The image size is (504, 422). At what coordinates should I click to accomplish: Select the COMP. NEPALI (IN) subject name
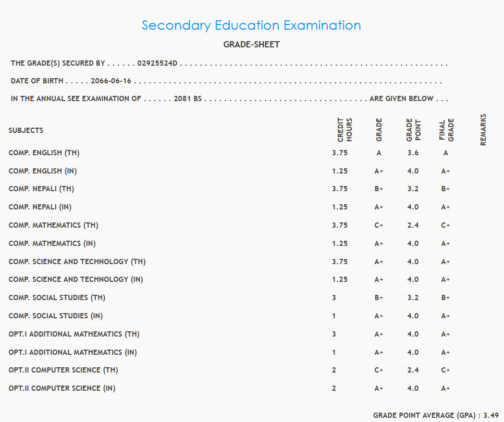40,207
